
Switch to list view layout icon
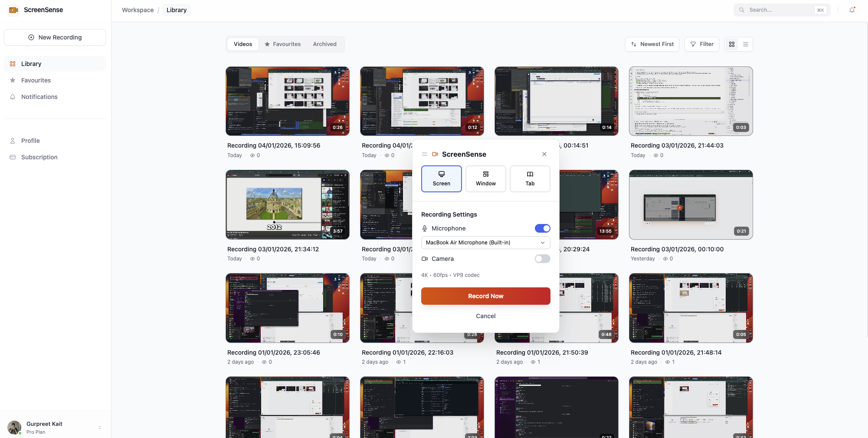(x=746, y=44)
